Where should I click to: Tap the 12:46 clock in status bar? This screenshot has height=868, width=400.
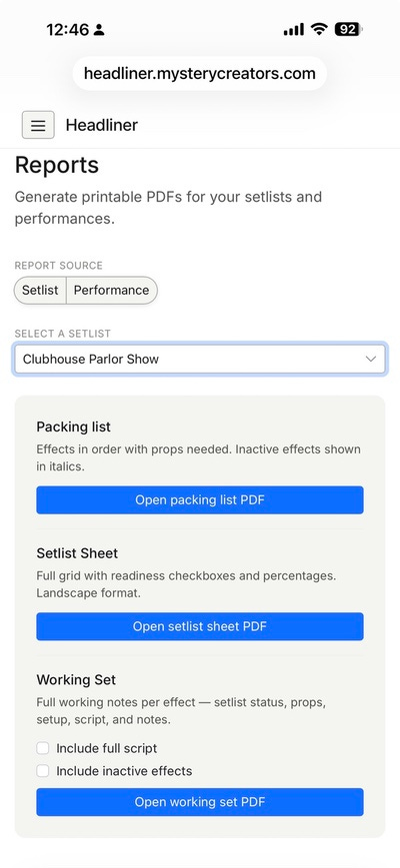68,30
